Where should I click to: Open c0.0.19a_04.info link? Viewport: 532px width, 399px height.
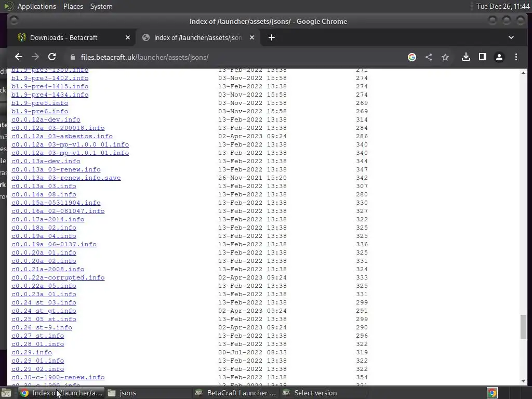pos(44,236)
